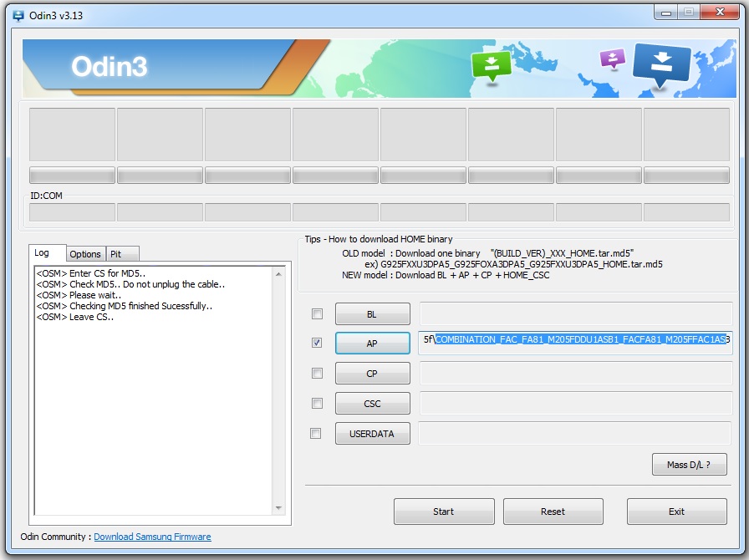The height and width of the screenshot is (560, 749).
Task: Click the Reset button
Action: click(x=553, y=512)
